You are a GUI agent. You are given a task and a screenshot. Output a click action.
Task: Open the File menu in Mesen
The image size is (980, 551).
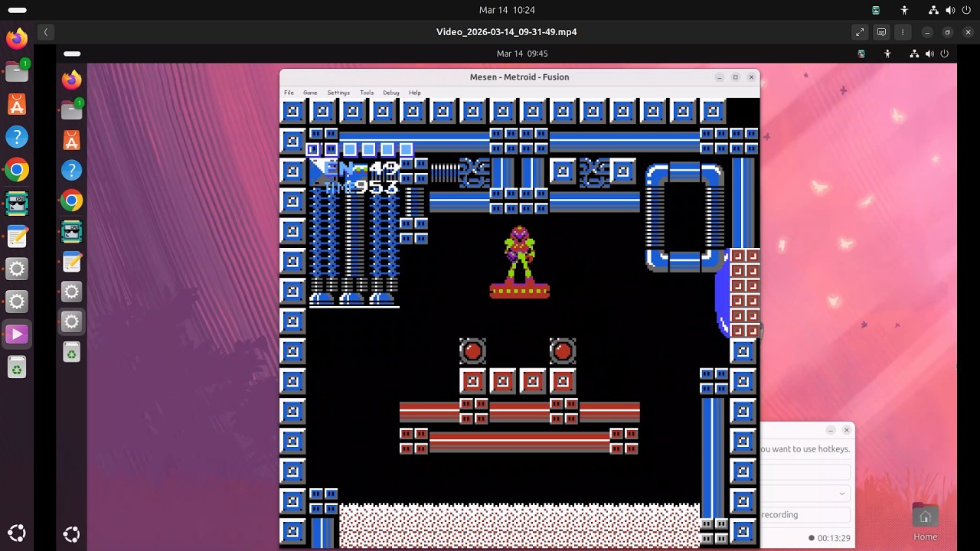pyautogui.click(x=289, y=93)
